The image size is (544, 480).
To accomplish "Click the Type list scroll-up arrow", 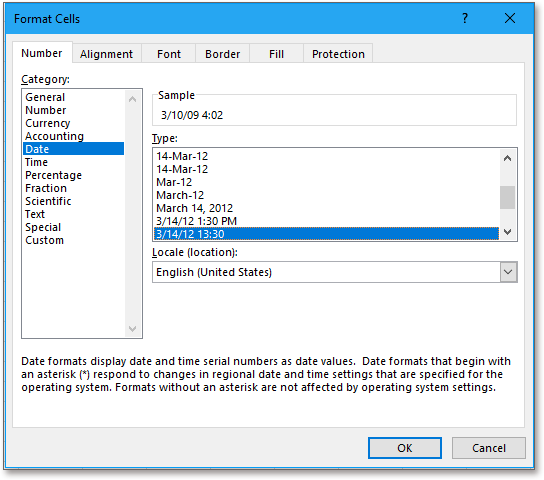I will tap(507, 158).
